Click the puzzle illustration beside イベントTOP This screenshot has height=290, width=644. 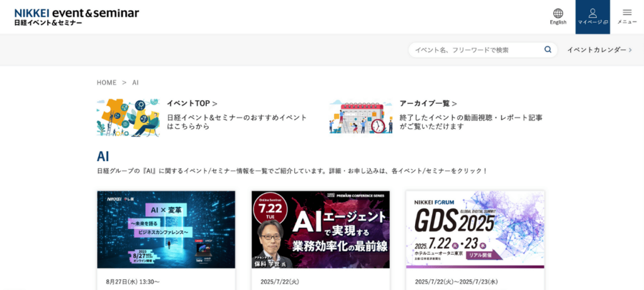[x=128, y=117]
